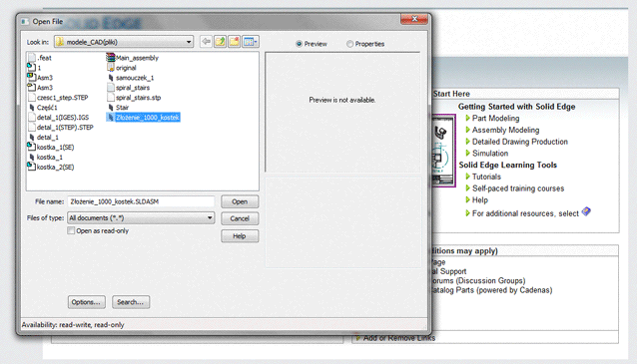Screen dimensions: 637x364
Task: Choose the Properties radio button
Action: pyautogui.click(x=349, y=44)
